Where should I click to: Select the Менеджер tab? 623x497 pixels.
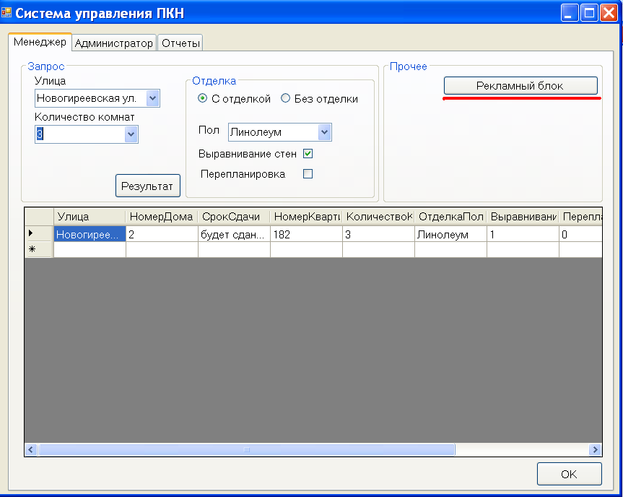[40, 42]
